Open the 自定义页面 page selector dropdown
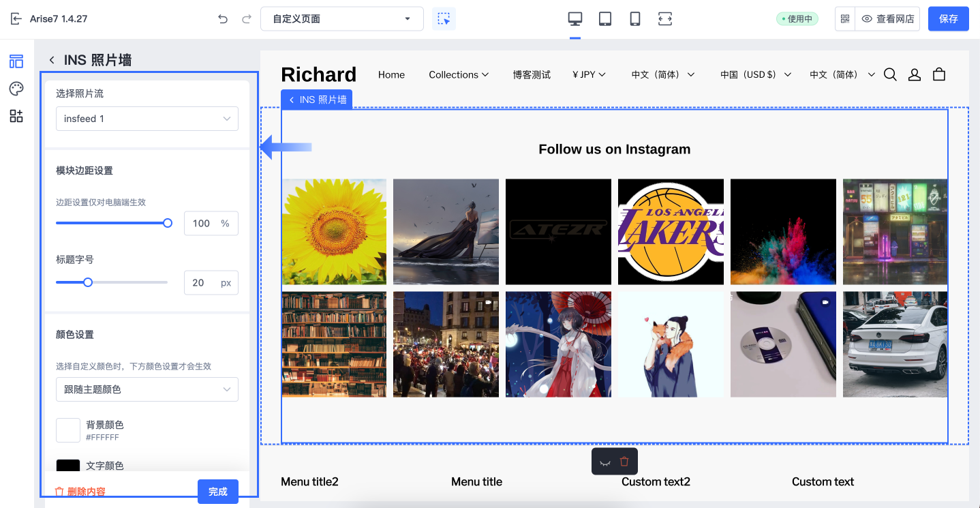This screenshot has height=508, width=980. (x=341, y=19)
